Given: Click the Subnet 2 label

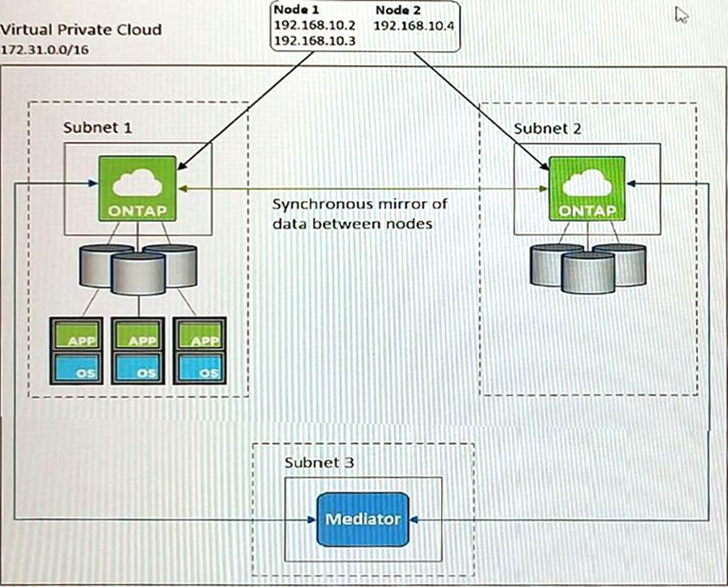Looking at the screenshot, I should pyautogui.click(x=549, y=128).
